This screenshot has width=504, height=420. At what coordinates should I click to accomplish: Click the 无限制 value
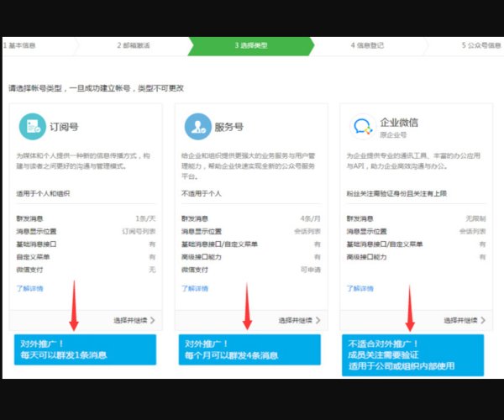475,218
